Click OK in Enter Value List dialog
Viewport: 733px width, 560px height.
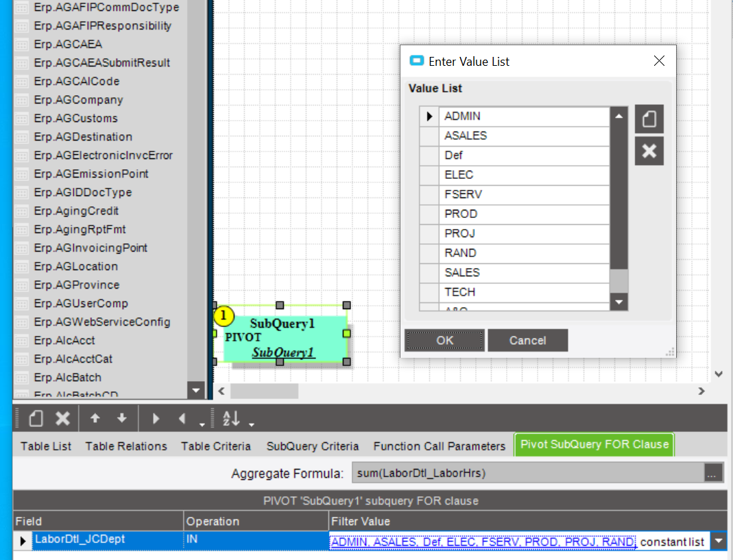click(444, 340)
